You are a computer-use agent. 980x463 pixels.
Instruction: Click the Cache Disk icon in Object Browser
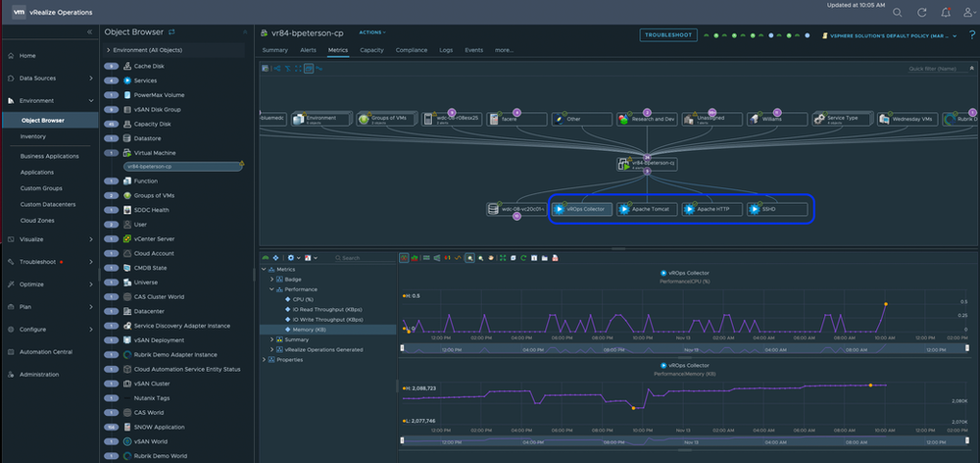127,66
